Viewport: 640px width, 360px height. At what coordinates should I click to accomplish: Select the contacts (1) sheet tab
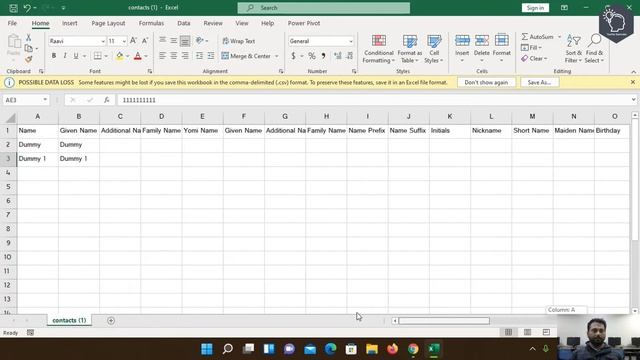[x=69, y=320]
